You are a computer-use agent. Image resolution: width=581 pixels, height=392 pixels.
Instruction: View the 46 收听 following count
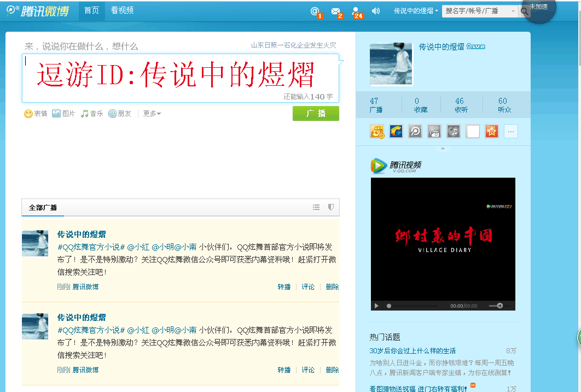click(461, 105)
